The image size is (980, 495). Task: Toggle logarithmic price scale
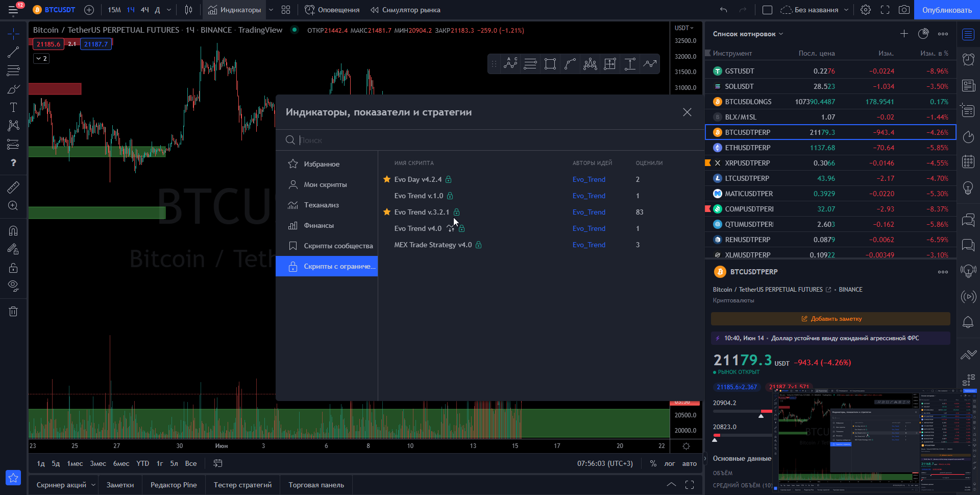click(669, 463)
